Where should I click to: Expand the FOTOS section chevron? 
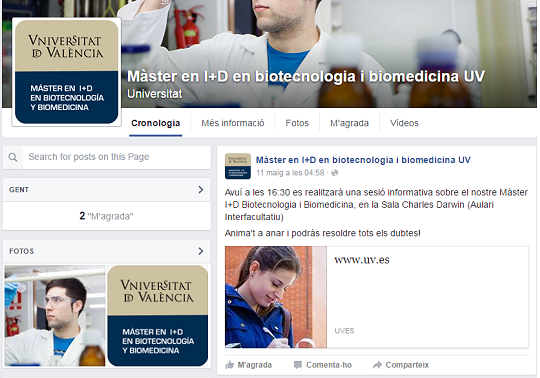[x=201, y=251]
